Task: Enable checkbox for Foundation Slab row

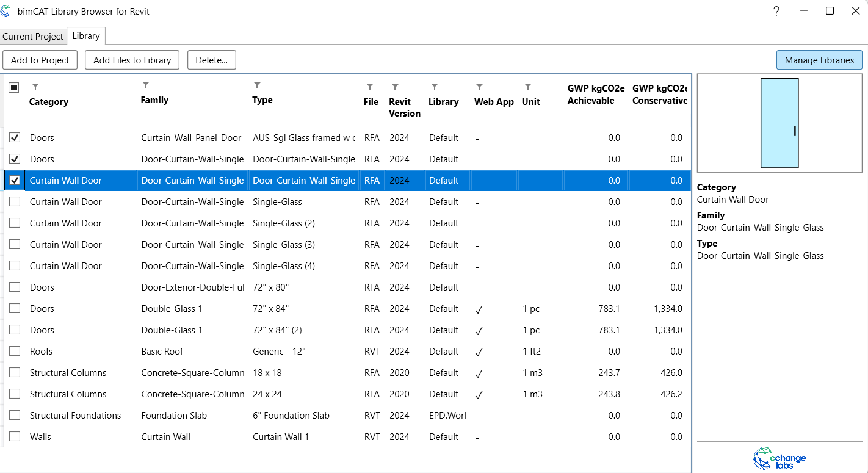Action: click(15, 416)
